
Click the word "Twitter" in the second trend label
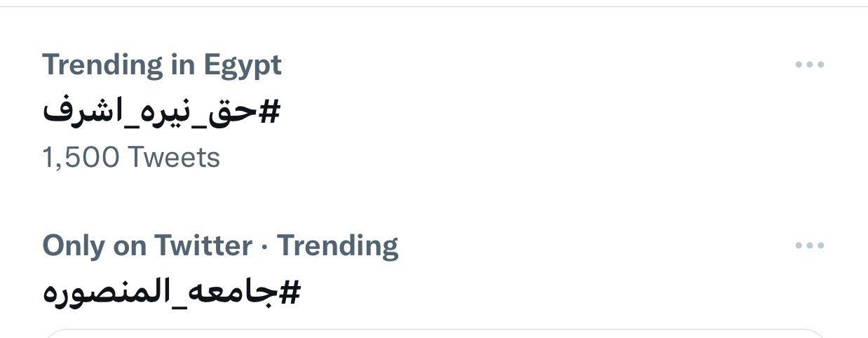[x=203, y=246]
